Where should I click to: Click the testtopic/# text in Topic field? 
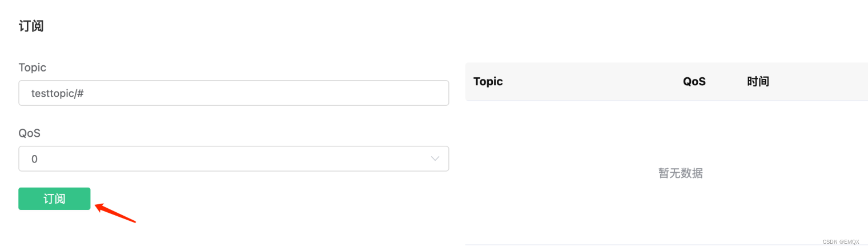click(58, 93)
